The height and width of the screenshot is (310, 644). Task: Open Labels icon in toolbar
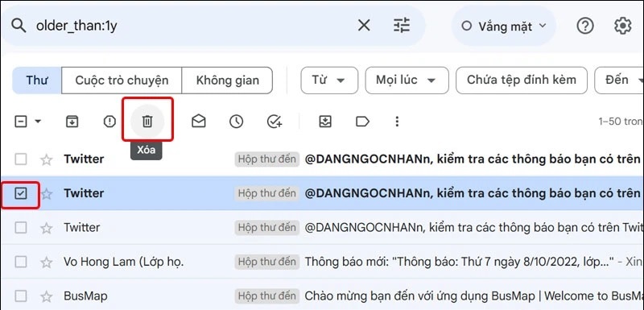point(362,122)
